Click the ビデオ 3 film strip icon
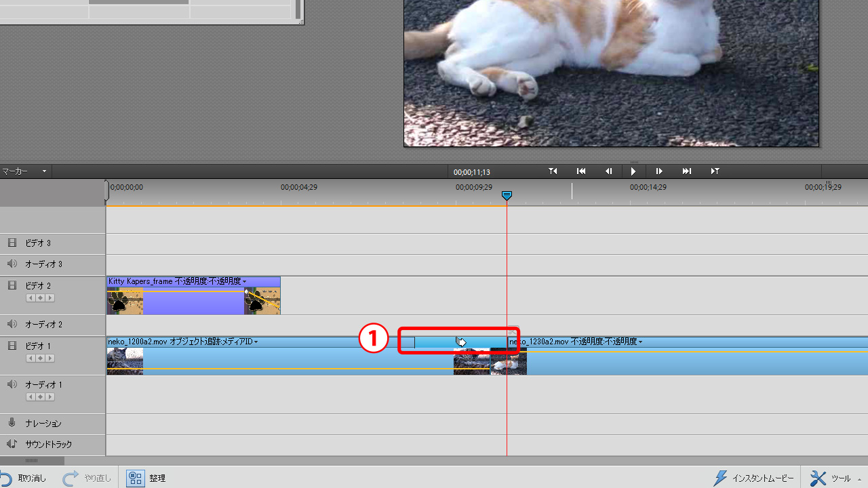This screenshot has width=868, height=488. [12, 243]
